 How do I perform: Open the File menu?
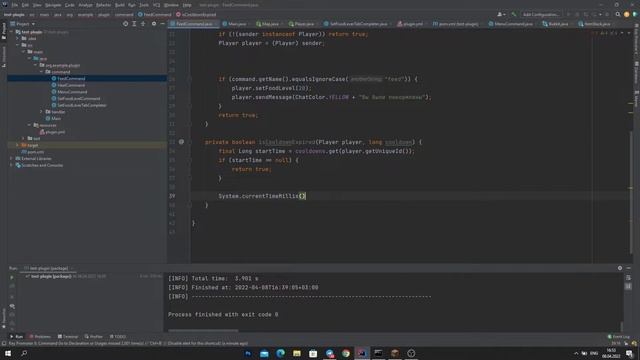(x=15, y=5)
